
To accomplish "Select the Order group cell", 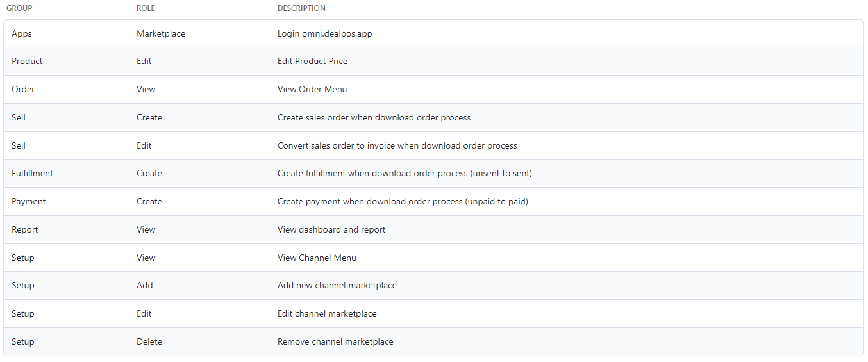I will 23,89.
